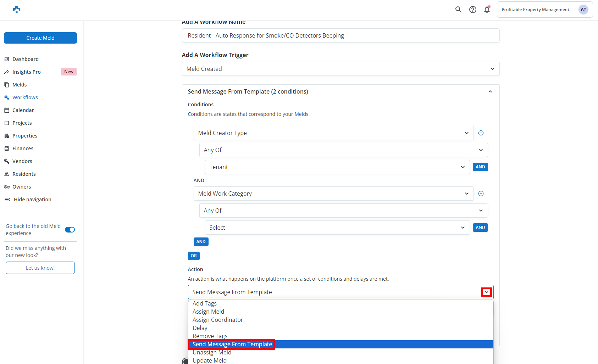Image resolution: width=598 pixels, height=364 pixels.
Task: Open the help question mark icon
Action: point(472,10)
